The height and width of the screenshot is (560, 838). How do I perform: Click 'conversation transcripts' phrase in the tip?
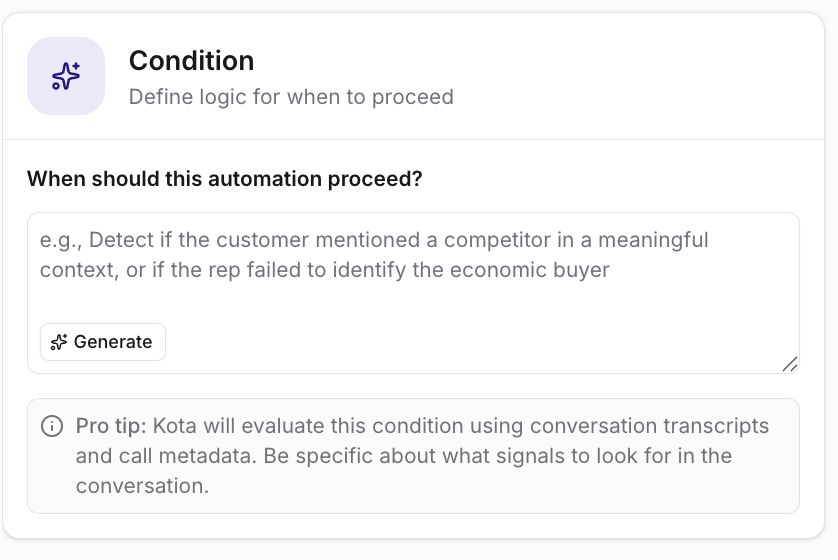coord(649,426)
